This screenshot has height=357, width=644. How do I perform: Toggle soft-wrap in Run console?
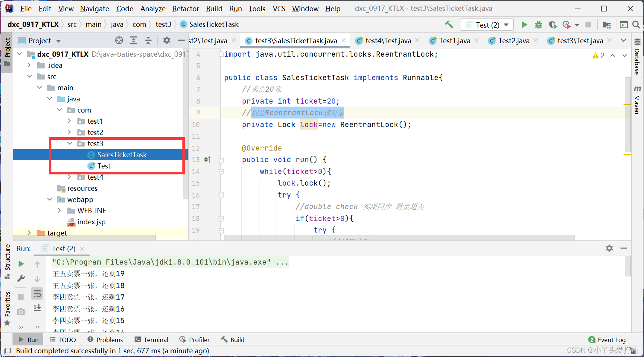tap(37, 294)
